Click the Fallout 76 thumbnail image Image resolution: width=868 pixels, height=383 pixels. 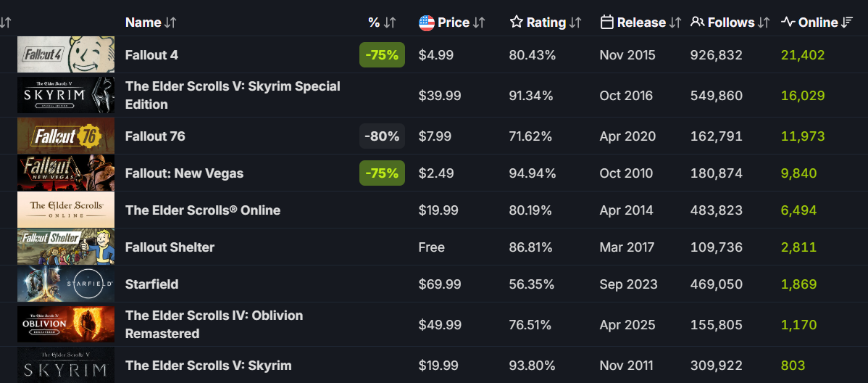[x=66, y=136]
